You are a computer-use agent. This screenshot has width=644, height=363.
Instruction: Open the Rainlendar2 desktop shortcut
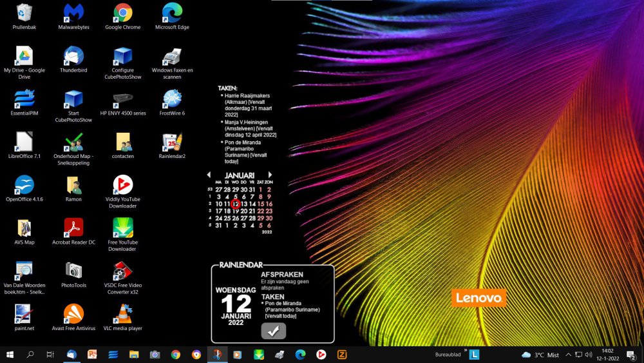(x=172, y=142)
